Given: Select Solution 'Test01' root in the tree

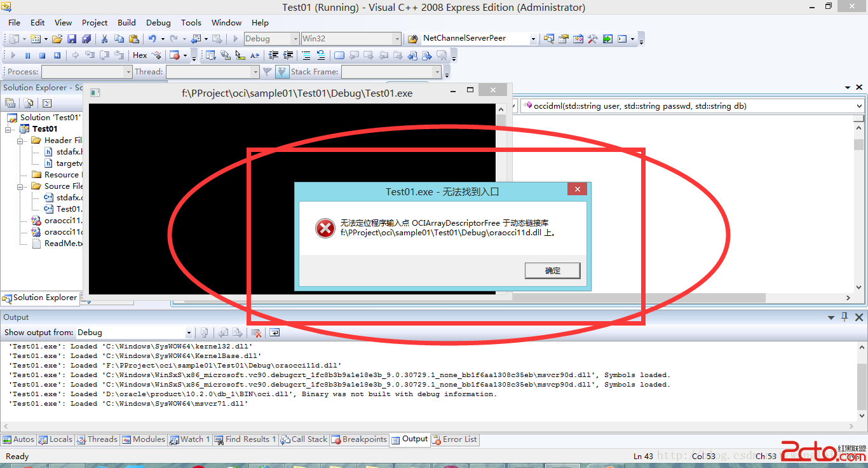Looking at the screenshot, I should click(44, 118).
